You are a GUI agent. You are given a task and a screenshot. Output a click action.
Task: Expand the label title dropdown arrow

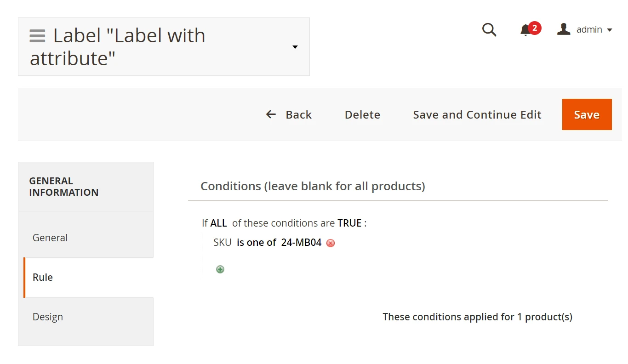point(295,47)
